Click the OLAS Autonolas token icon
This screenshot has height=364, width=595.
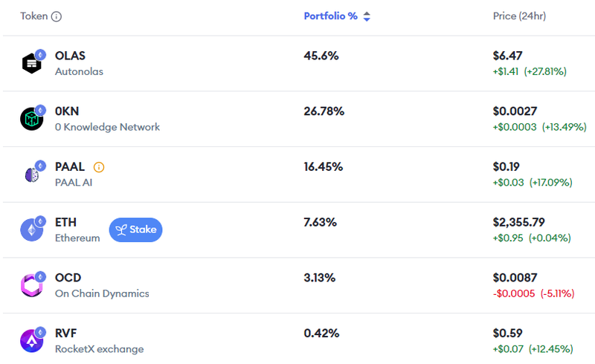pyautogui.click(x=32, y=64)
